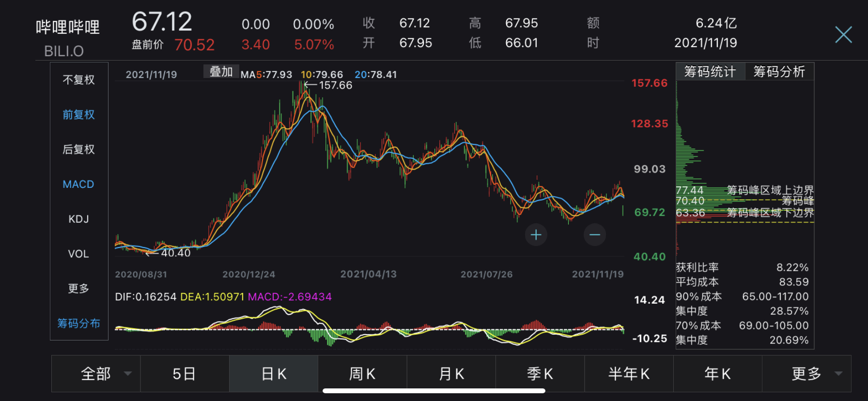The height and width of the screenshot is (401, 868).
Task: Switch to 筹码分析 tab
Action: pyautogui.click(x=779, y=72)
